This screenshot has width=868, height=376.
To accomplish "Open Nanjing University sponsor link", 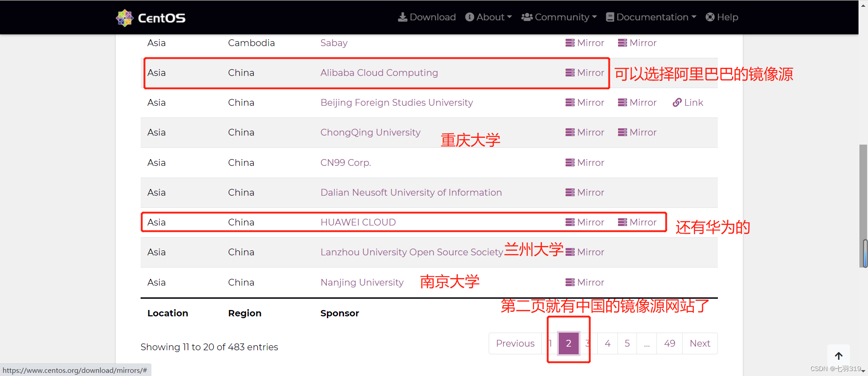I will [362, 282].
